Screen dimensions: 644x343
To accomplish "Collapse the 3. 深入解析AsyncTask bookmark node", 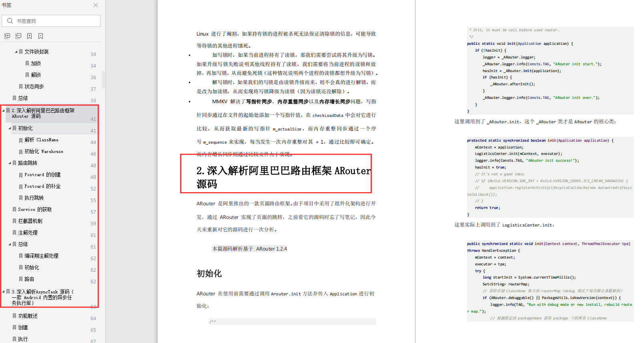I will (x=4, y=292).
